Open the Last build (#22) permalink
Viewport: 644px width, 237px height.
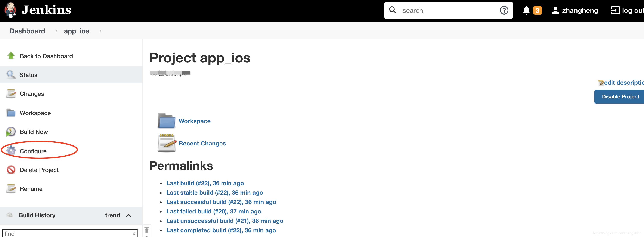(205, 183)
